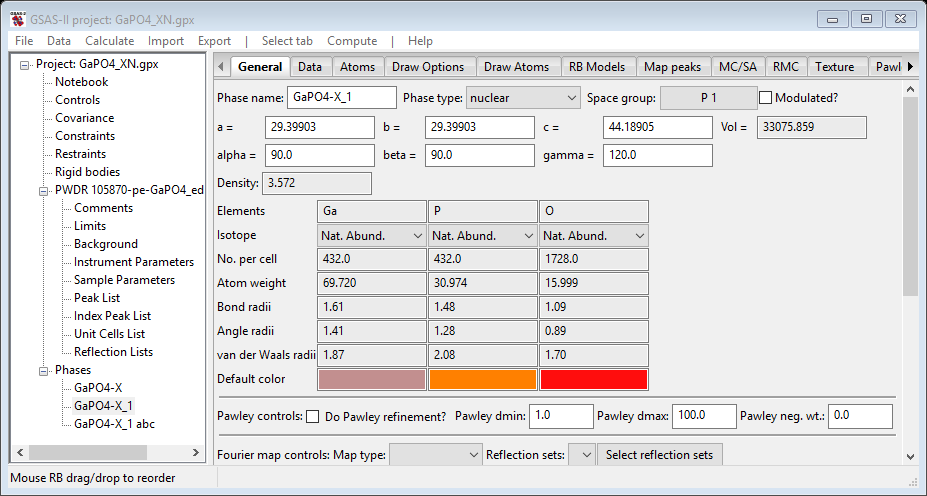Select Rigid bodies in the project tree
This screenshot has height=496, width=927.
tap(87, 172)
